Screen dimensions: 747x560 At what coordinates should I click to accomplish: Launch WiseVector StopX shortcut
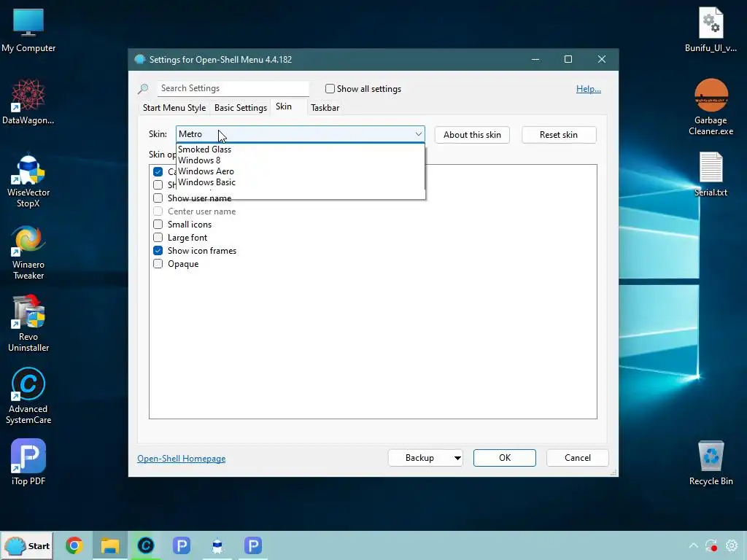(x=28, y=180)
